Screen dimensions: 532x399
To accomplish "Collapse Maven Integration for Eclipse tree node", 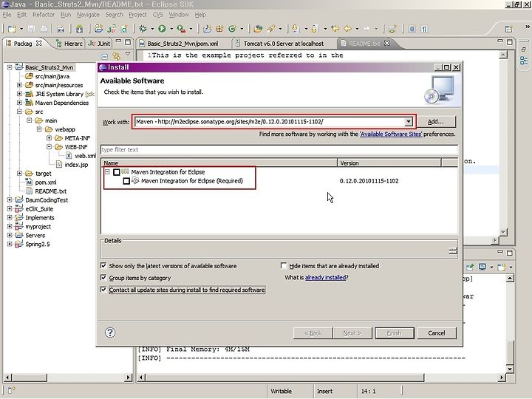I will coord(107,172).
